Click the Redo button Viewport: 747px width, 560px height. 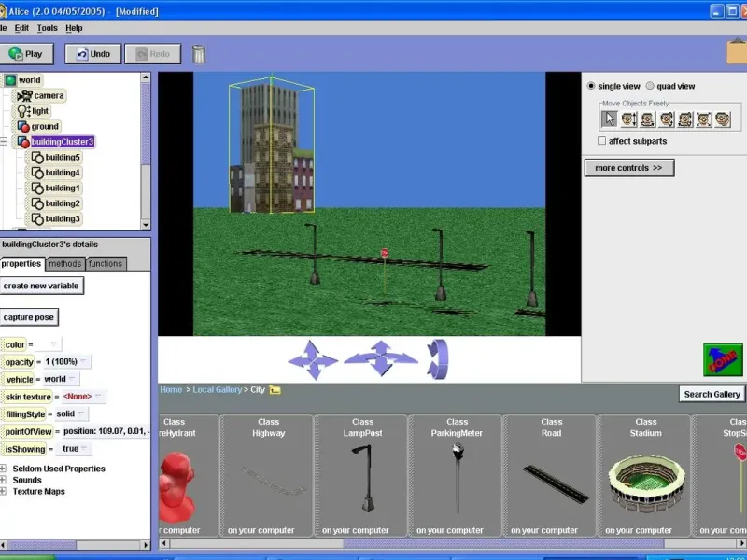click(153, 54)
